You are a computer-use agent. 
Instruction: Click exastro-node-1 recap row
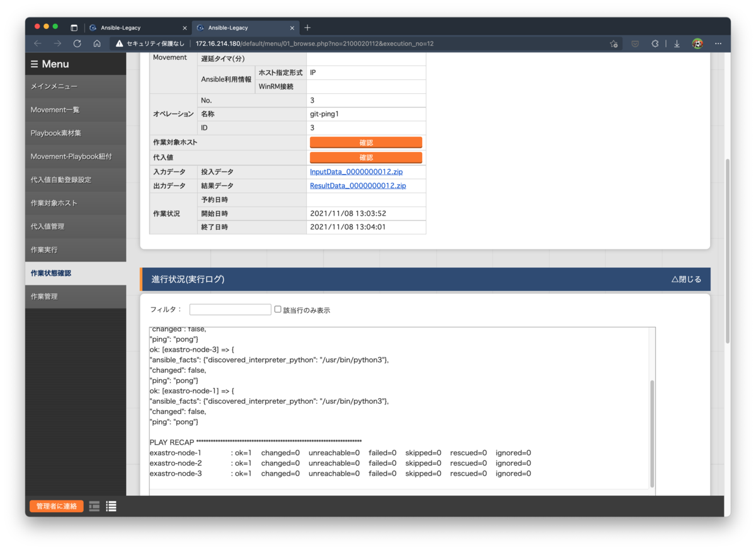tap(340, 452)
